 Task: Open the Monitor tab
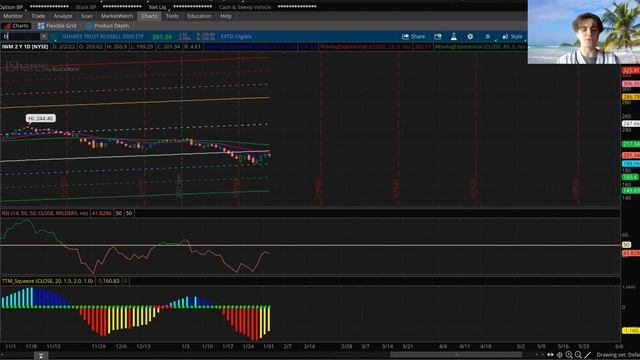point(13,16)
